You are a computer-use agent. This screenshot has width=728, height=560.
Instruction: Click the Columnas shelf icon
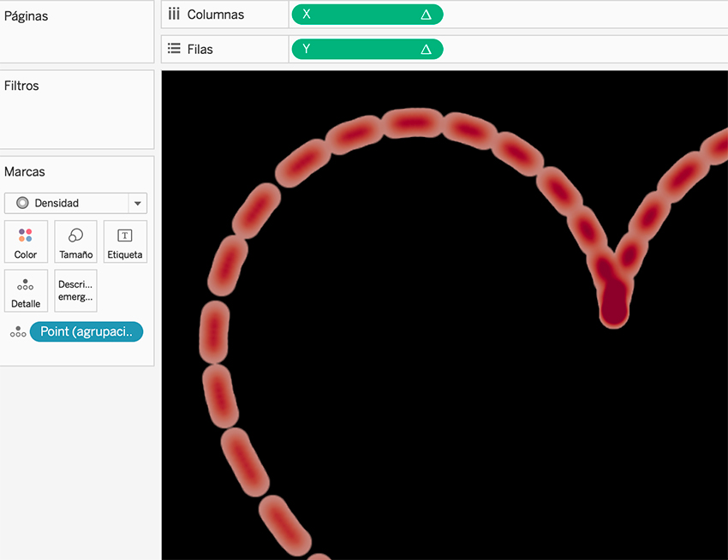(174, 15)
